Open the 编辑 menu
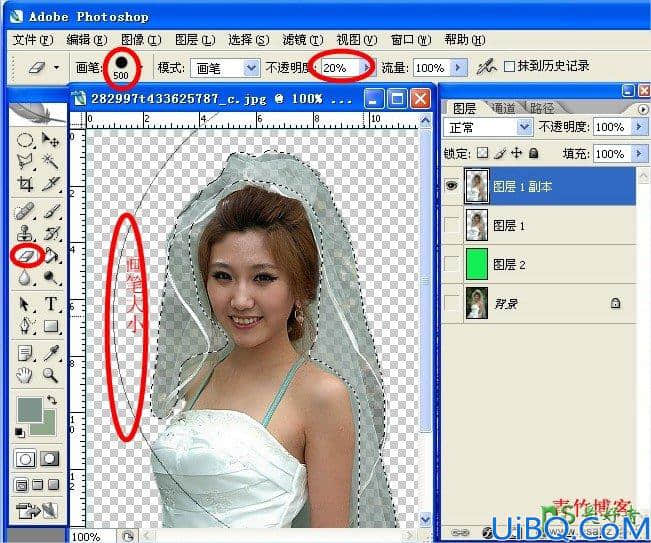 pos(87,40)
